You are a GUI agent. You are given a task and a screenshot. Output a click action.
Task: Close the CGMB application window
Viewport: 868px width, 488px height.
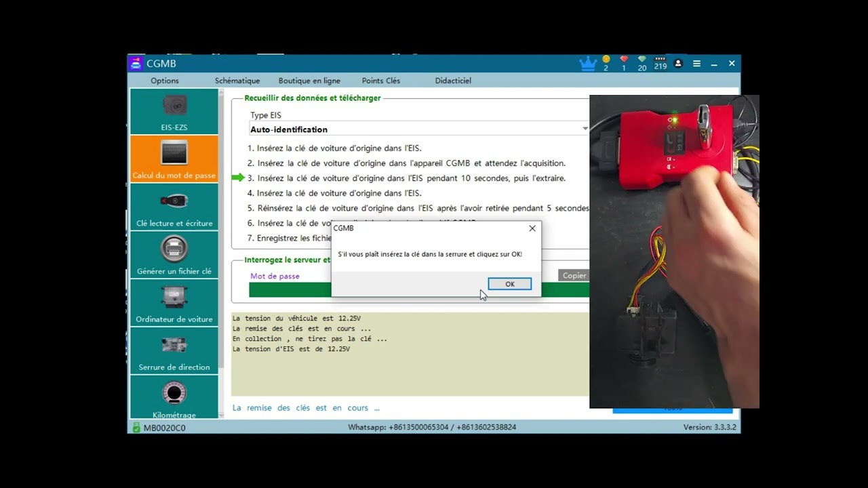point(732,64)
